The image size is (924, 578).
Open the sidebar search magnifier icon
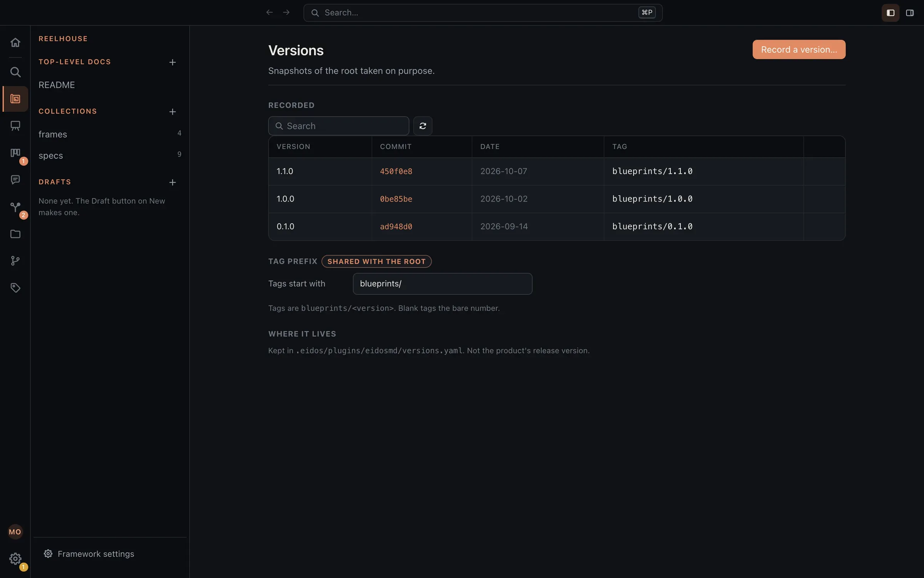click(x=15, y=72)
